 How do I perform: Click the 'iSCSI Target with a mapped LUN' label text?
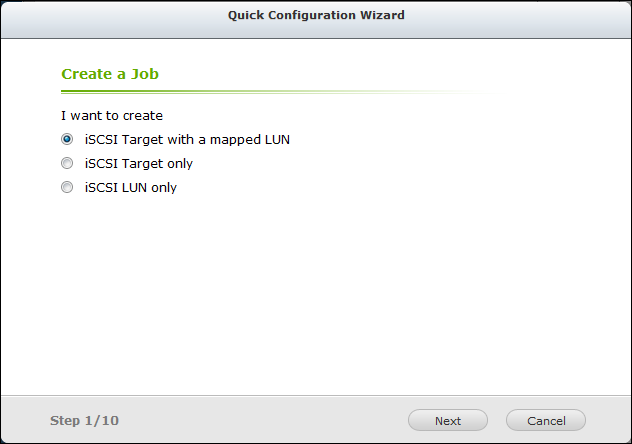(x=187, y=140)
